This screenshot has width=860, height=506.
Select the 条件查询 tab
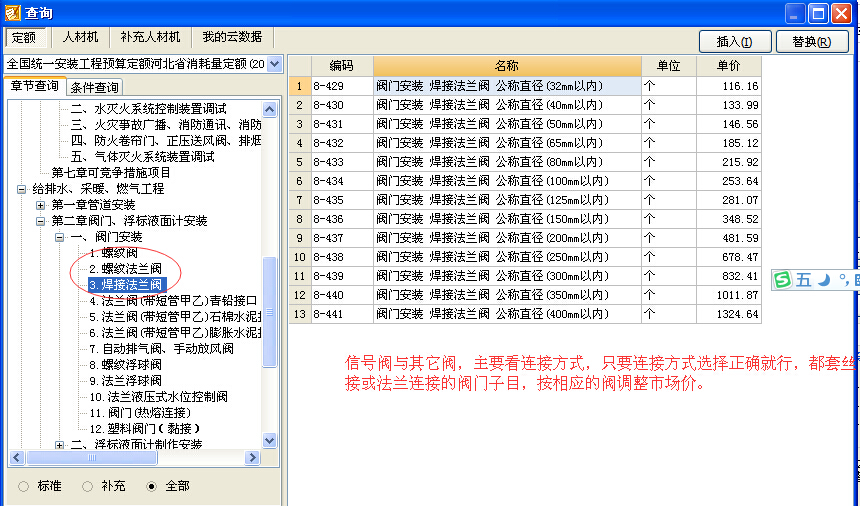coord(94,87)
